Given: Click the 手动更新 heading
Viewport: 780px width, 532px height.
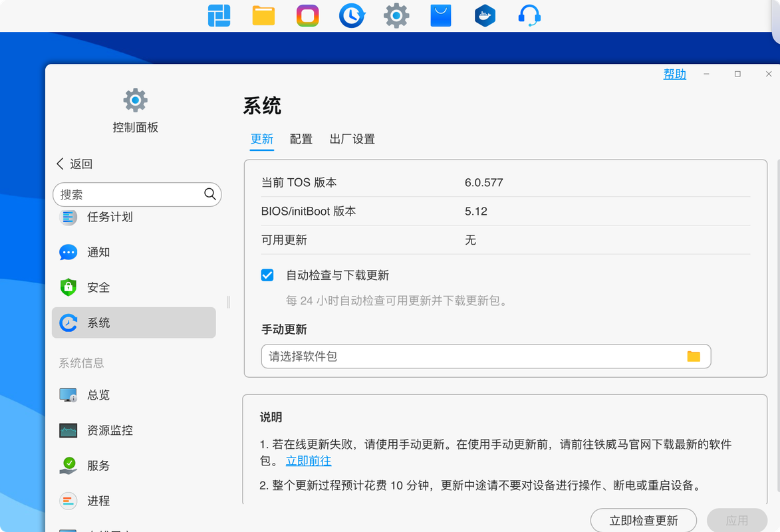Looking at the screenshot, I should click(284, 329).
